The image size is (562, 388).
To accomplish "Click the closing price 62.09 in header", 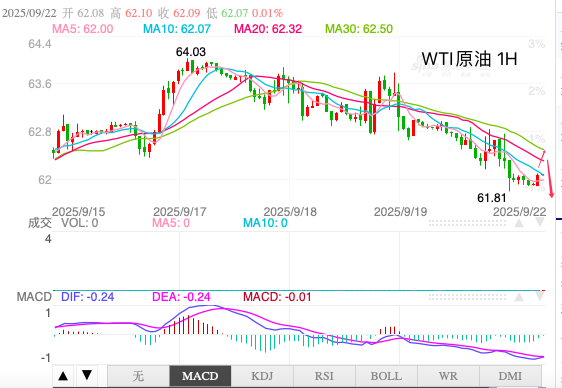I will (187, 13).
